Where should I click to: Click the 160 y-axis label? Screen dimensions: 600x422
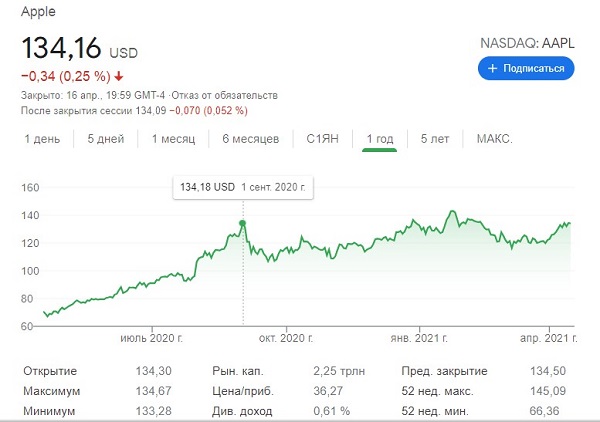click(x=30, y=187)
